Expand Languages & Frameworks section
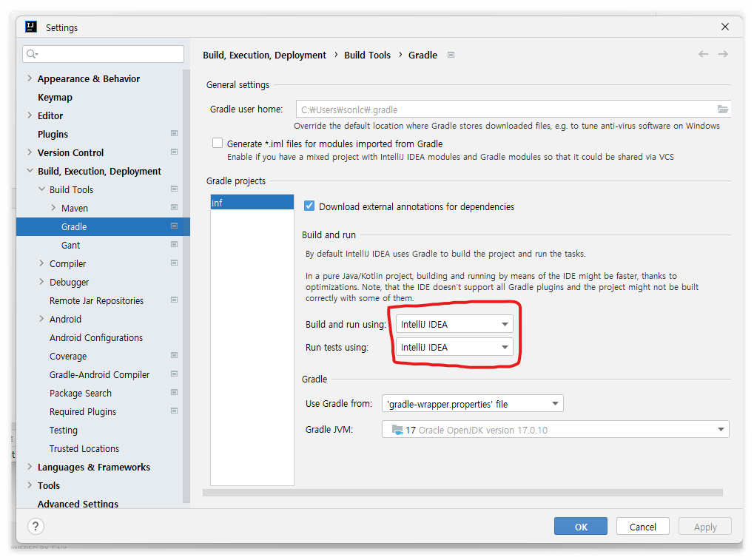This screenshot has width=754, height=560. [x=30, y=467]
